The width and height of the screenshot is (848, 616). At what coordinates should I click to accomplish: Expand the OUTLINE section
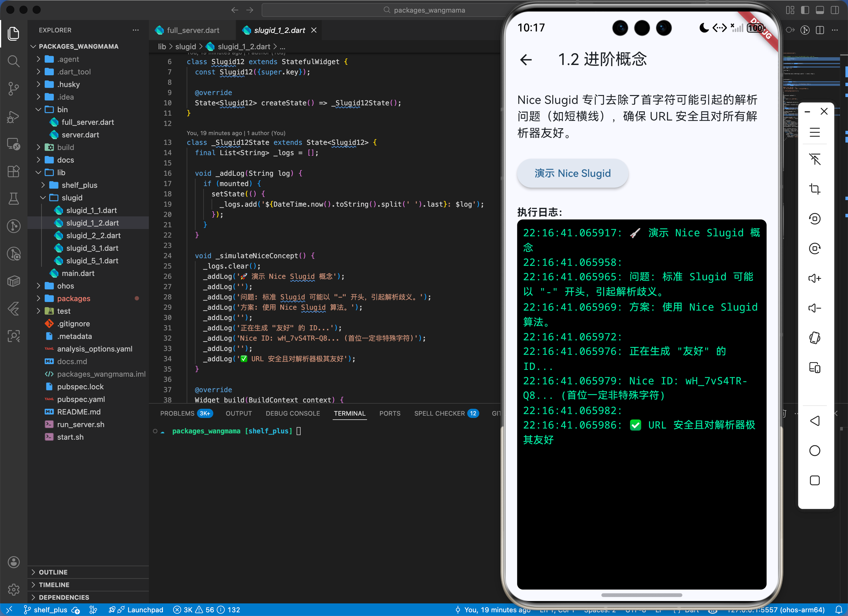53,572
